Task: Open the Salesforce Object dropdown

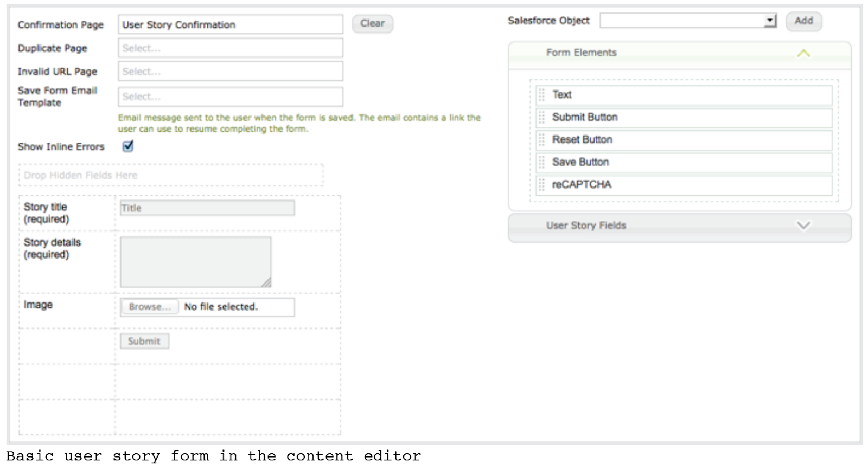Action: (x=770, y=21)
